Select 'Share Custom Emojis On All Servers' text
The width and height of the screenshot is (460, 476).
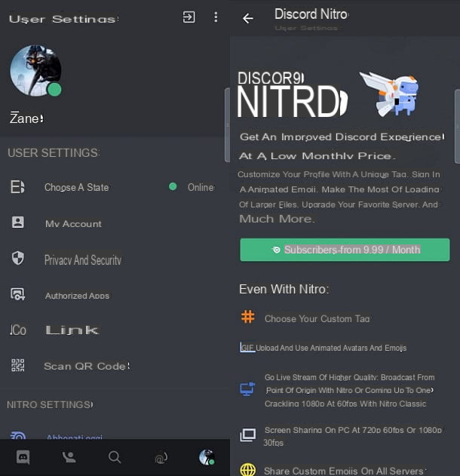[343, 471]
